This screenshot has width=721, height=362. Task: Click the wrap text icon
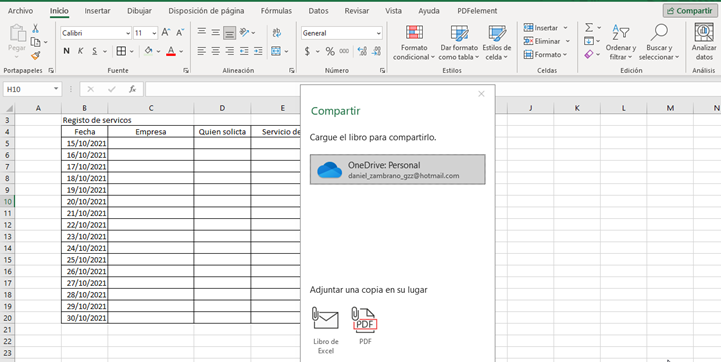[x=277, y=32]
